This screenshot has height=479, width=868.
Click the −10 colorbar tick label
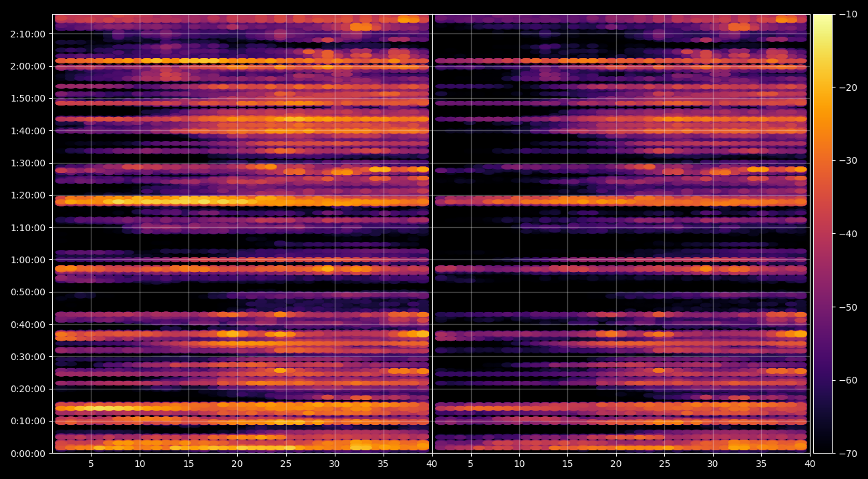(848, 14)
